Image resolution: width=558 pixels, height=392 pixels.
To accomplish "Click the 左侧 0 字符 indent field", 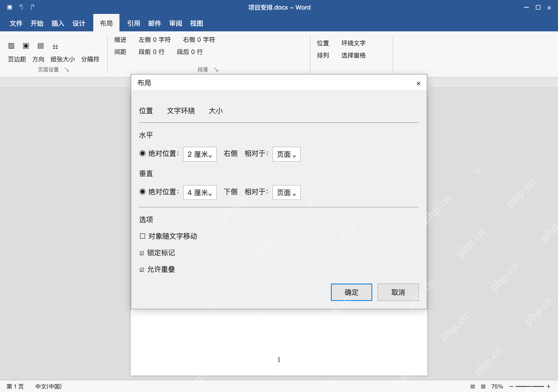I will point(155,40).
